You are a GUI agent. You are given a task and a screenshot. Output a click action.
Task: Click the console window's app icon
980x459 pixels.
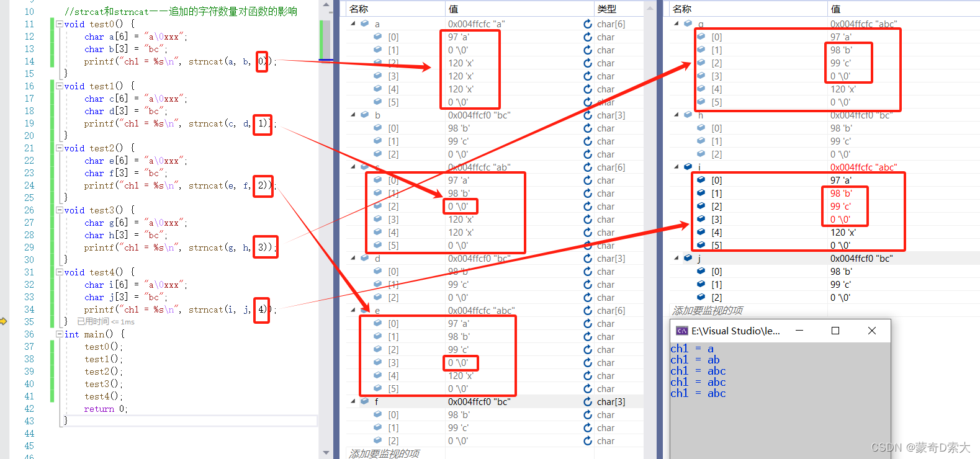pos(681,331)
